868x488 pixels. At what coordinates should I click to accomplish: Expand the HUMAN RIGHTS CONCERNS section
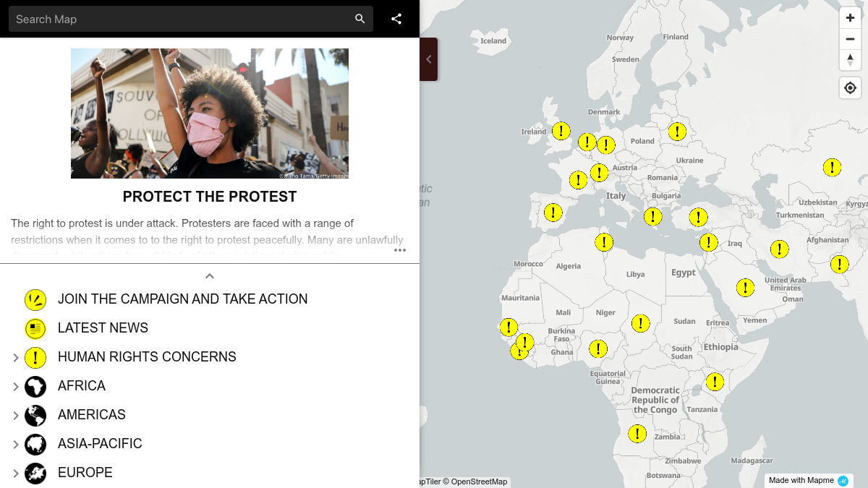pos(15,357)
